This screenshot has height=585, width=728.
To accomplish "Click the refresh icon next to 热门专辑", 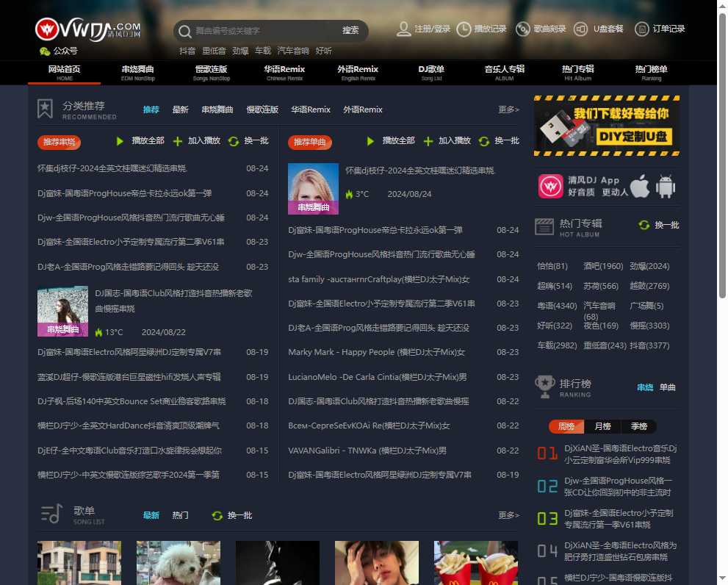I will 644,225.
